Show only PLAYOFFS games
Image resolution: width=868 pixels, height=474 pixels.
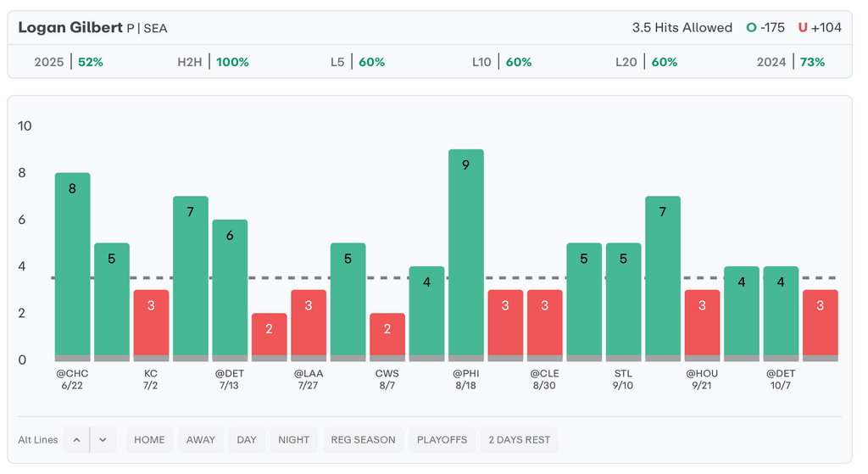[x=442, y=440]
